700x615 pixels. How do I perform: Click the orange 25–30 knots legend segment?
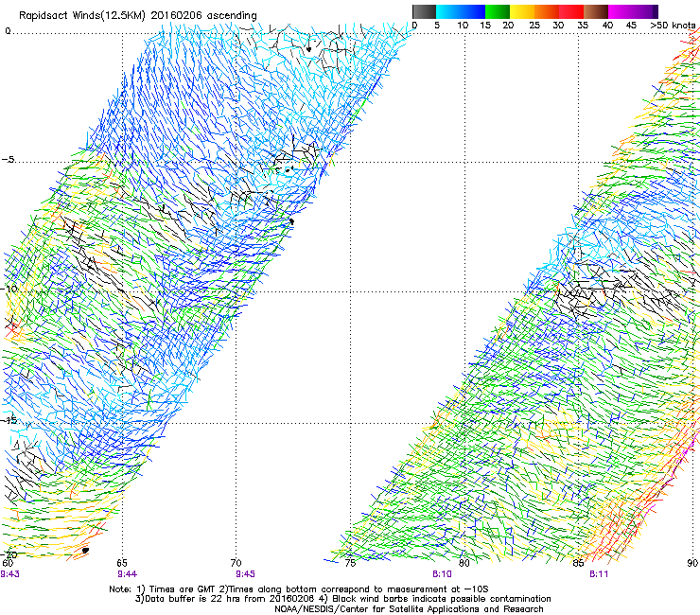(x=547, y=11)
